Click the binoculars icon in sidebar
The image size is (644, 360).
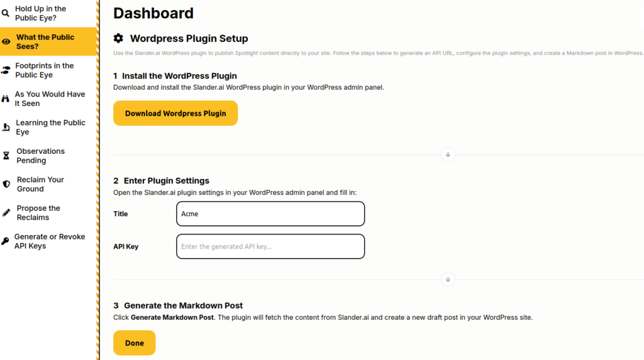tap(6, 99)
